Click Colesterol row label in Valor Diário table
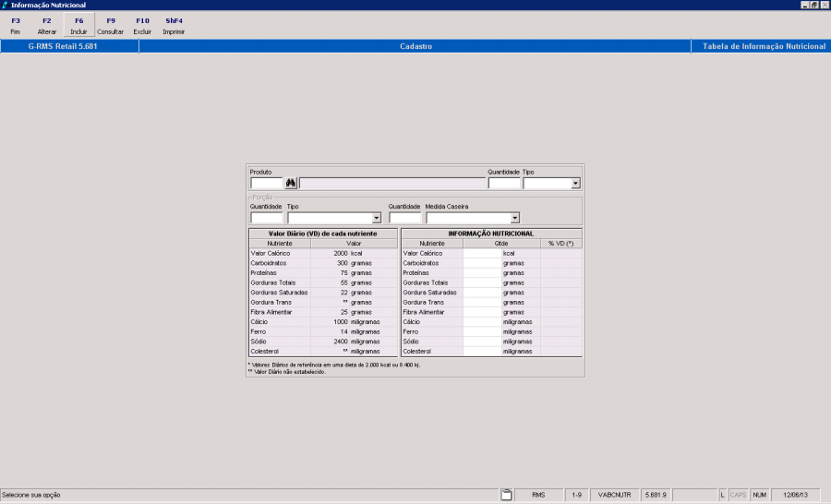 pyautogui.click(x=264, y=352)
